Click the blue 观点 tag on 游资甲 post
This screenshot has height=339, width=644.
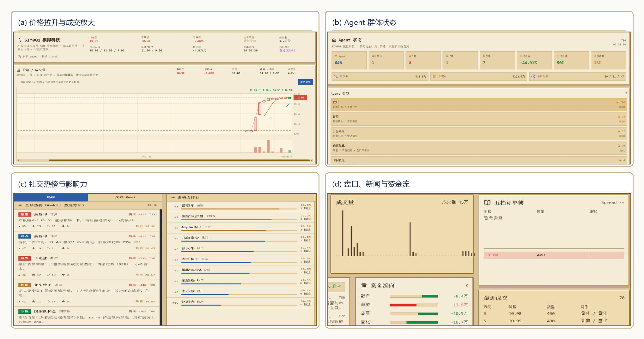point(25,236)
